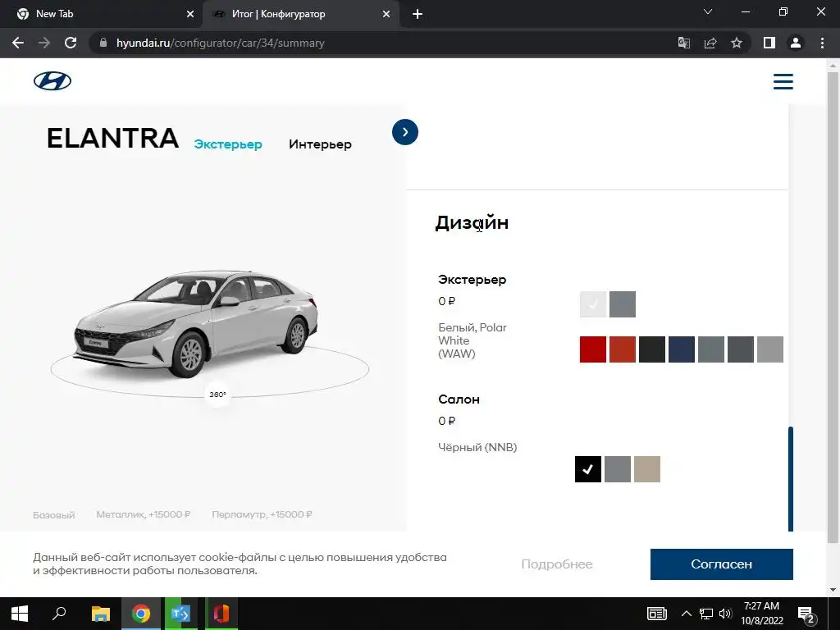
Task: Open a new browser tab
Action: pos(418,14)
